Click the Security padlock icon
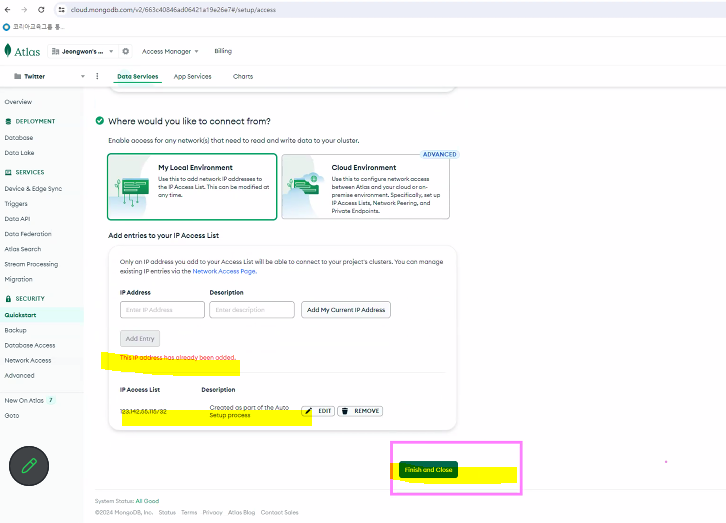 [8, 299]
